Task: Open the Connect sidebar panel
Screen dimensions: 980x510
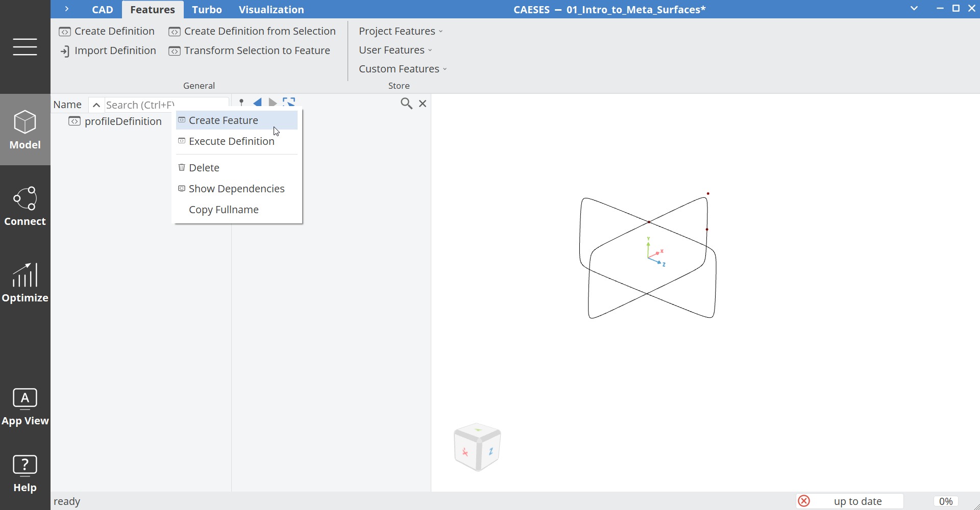Action: click(25, 206)
